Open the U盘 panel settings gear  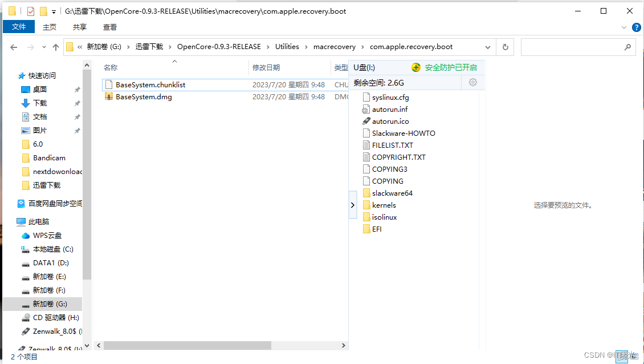472,82
